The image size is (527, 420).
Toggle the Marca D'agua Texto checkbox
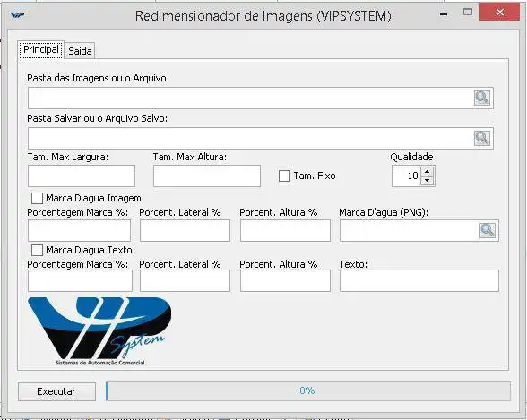point(37,250)
